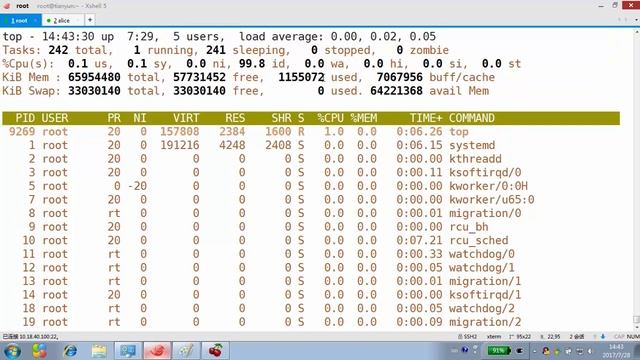Click the 'watchdog/1' command name
640x360 pixels.
pyautogui.click(x=482, y=268)
